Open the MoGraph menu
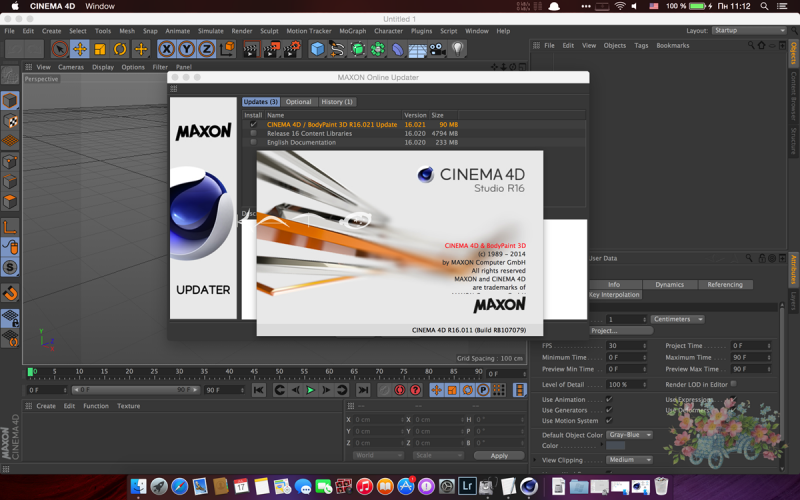Image resolution: width=800 pixels, height=500 pixels. tap(353, 31)
